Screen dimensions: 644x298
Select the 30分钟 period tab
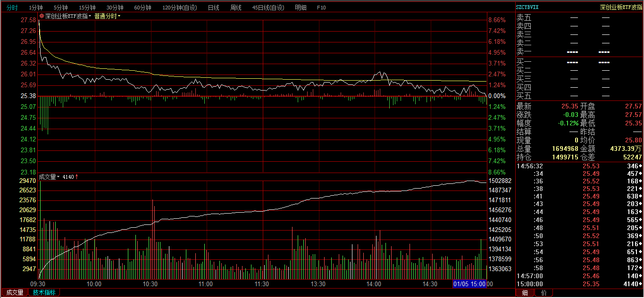pos(115,8)
